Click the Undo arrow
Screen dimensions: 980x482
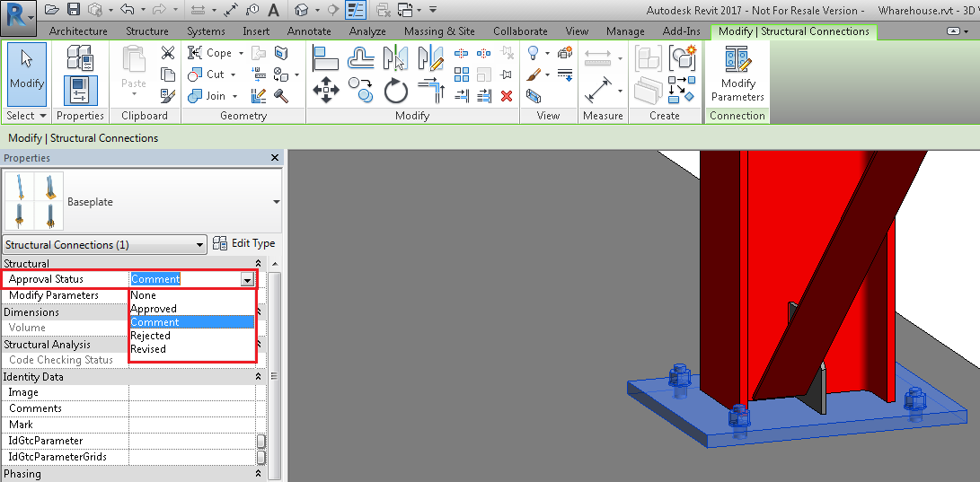pyautogui.click(x=127, y=9)
